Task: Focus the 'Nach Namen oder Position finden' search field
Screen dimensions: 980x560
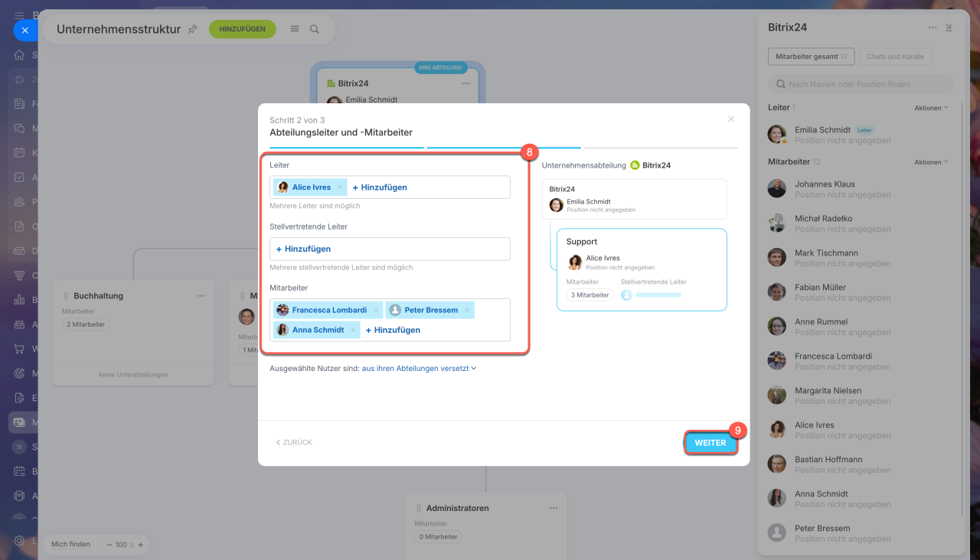Action: 861,84
